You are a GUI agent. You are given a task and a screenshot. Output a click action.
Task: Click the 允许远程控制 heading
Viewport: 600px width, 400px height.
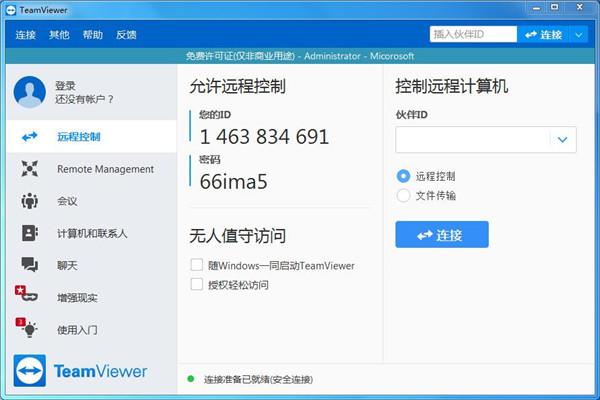coord(237,86)
